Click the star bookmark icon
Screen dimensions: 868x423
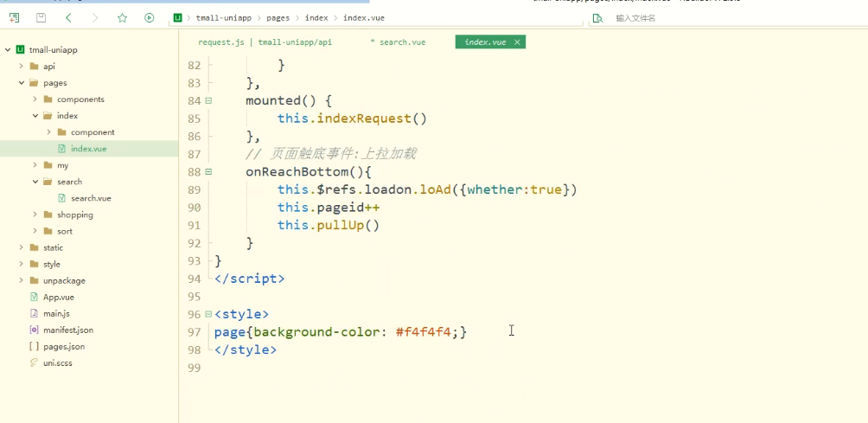point(123,17)
